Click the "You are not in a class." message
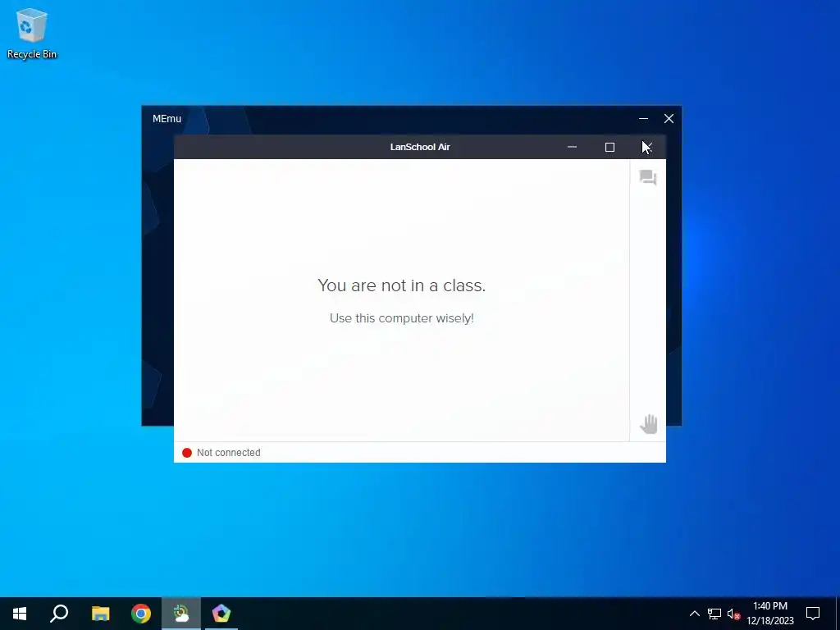840x630 pixels. (402, 285)
